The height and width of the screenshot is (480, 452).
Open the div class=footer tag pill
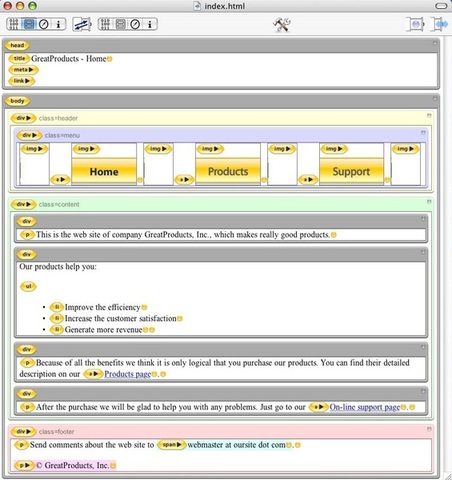point(24,431)
